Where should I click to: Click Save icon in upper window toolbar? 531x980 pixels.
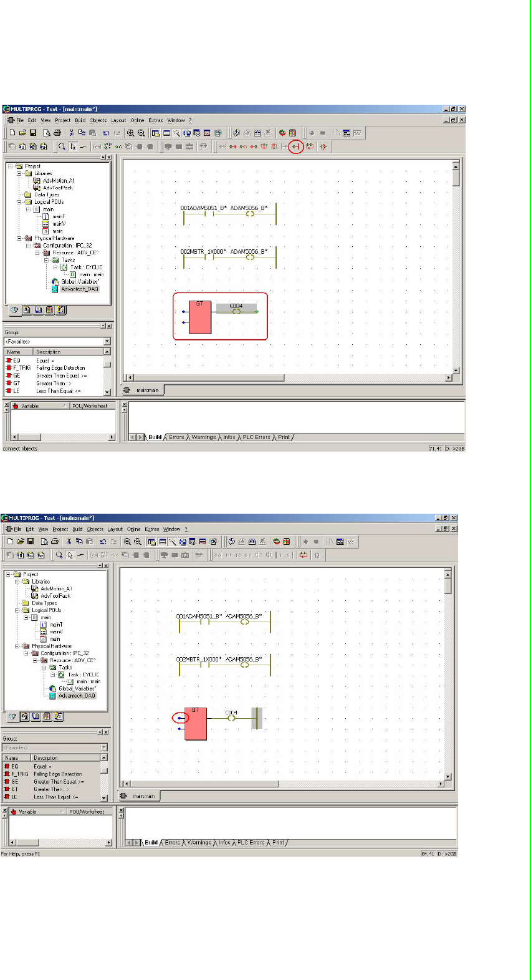click(x=33, y=133)
